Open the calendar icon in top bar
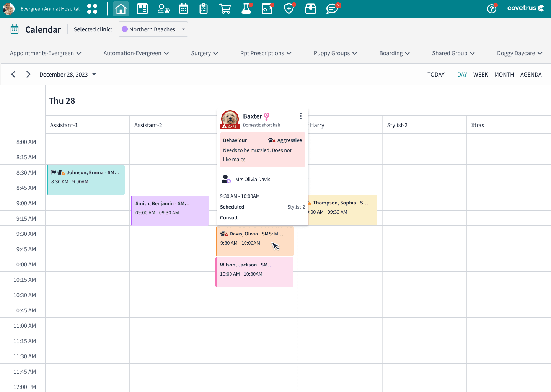The image size is (551, 392). point(184,9)
